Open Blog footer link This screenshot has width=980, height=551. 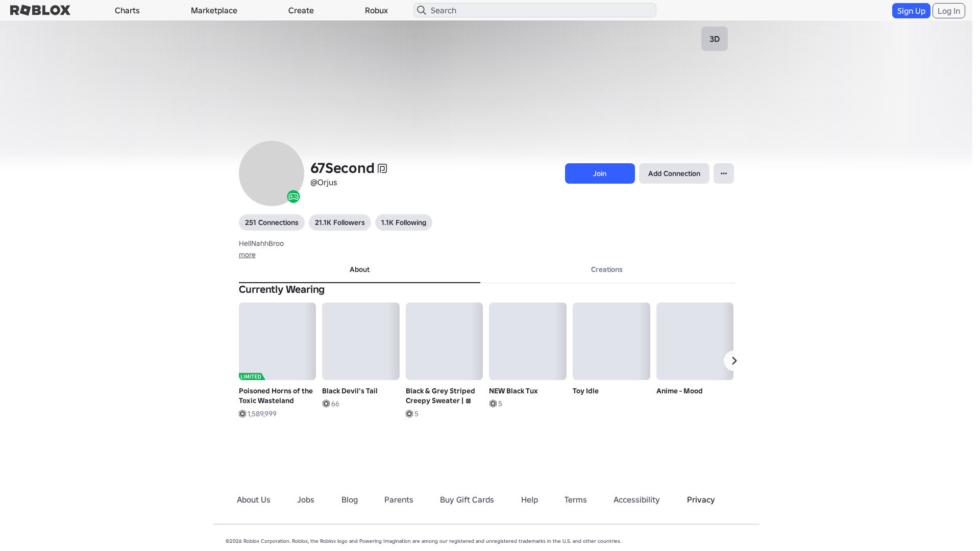tap(350, 499)
